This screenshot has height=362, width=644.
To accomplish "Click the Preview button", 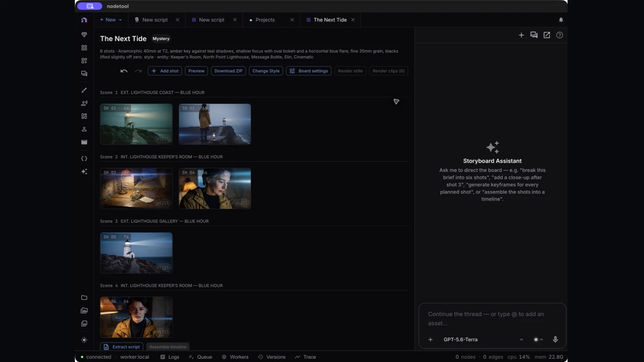I will (x=196, y=71).
